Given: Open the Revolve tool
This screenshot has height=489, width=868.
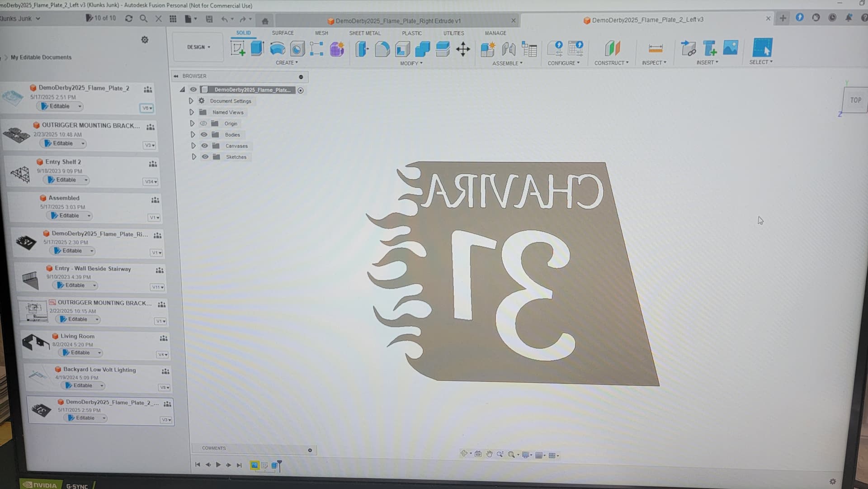Looking at the screenshot, I should click(x=277, y=49).
